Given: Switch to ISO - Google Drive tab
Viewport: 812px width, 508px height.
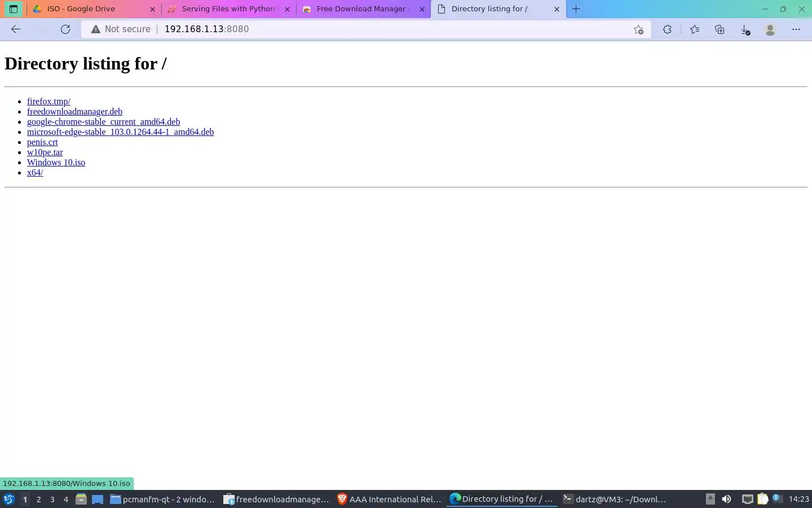Looking at the screenshot, I should (93, 9).
